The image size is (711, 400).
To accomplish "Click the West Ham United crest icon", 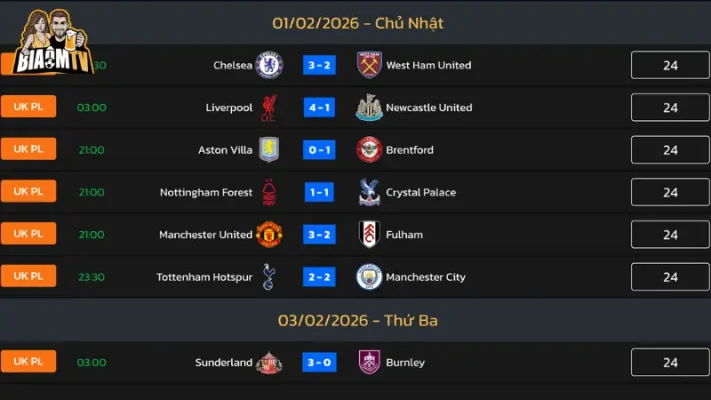I will (370, 65).
